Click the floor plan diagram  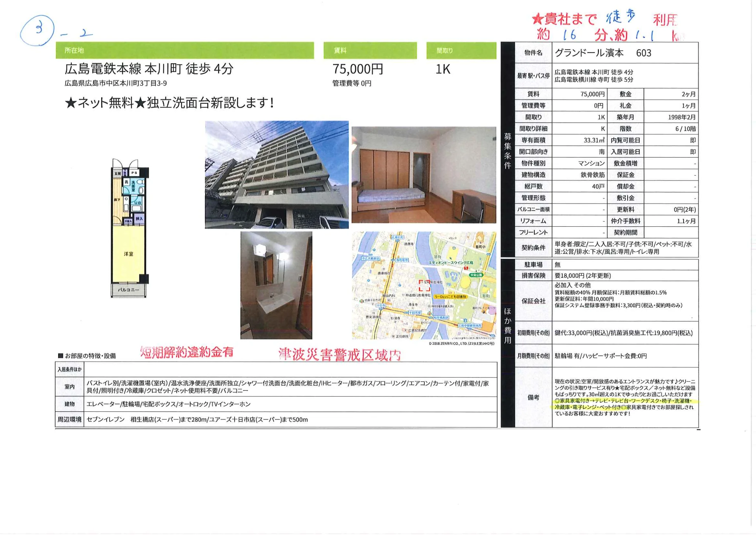coord(129,228)
